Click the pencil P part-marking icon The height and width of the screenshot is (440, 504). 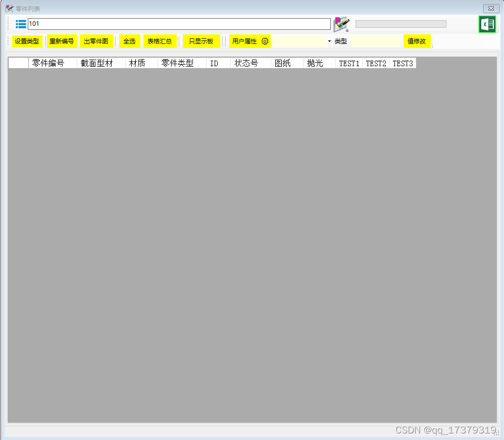pyautogui.click(x=341, y=24)
